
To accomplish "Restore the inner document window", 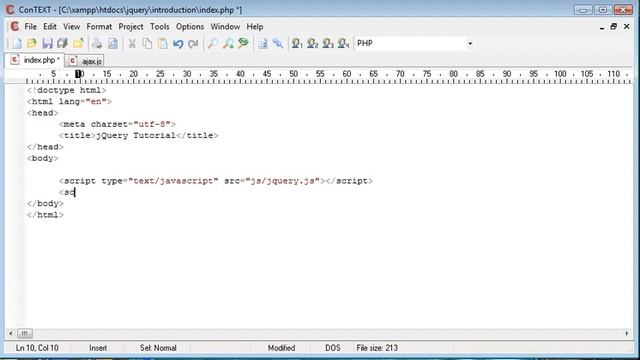I will click(613, 27).
